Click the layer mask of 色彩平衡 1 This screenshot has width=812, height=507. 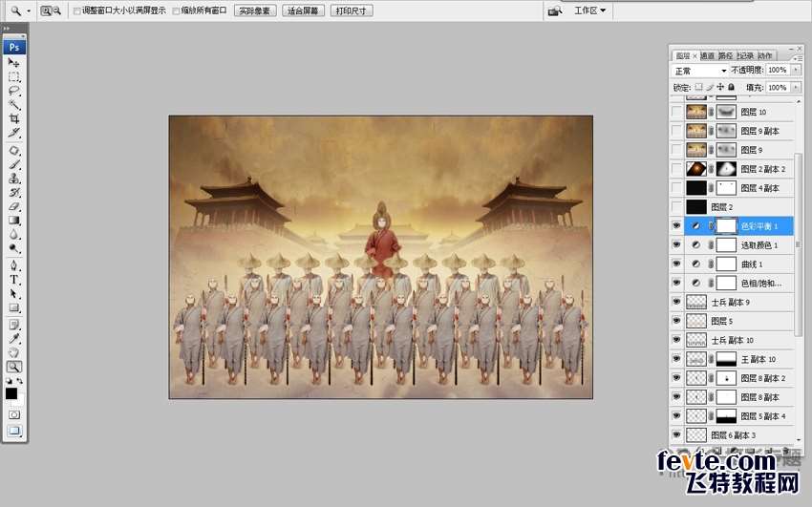coord(725,225)
